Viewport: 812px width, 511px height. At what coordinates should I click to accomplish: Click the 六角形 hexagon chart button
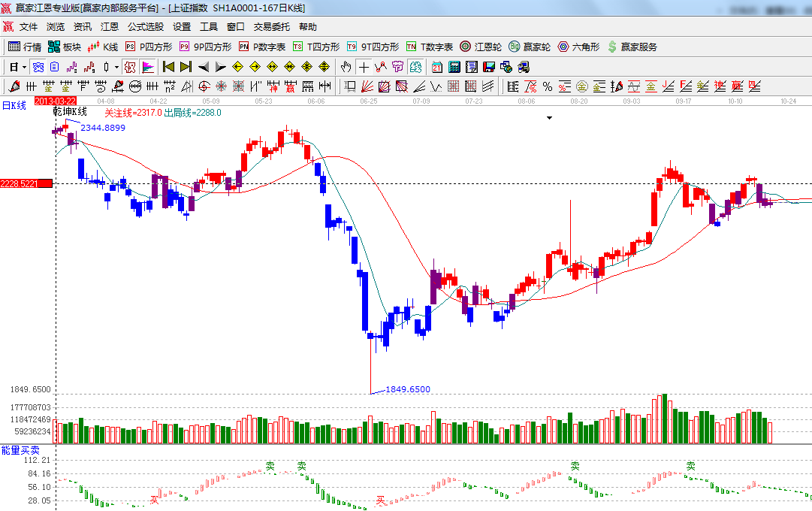click(x=578, y=47)
